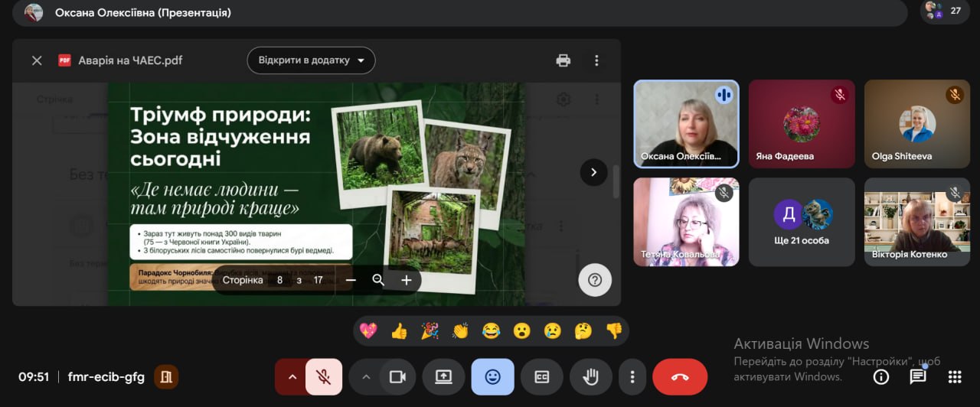Raise your hand in the meeting

[x=591, y=376]
